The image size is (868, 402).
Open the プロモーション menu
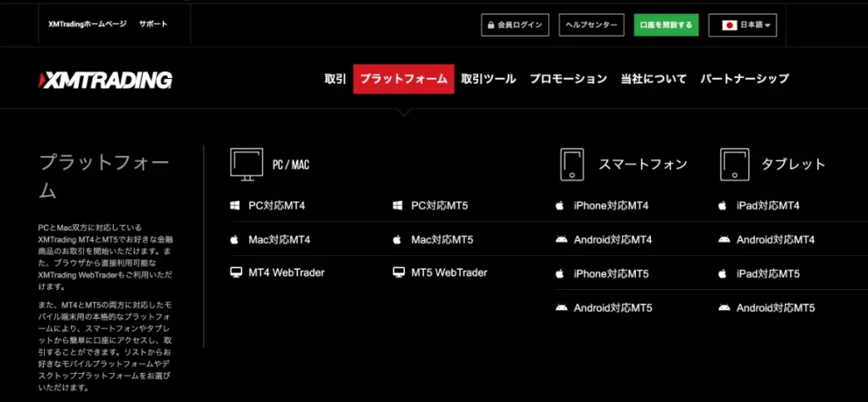point(568,79)
